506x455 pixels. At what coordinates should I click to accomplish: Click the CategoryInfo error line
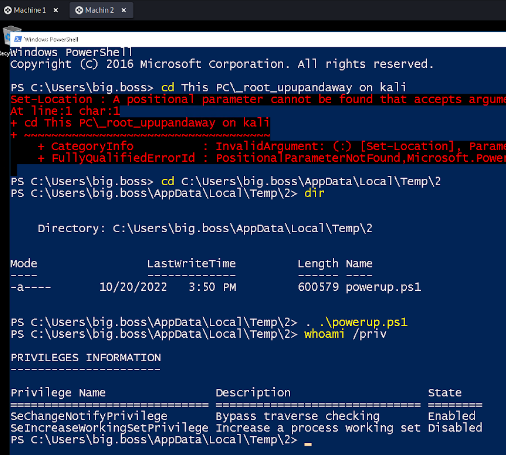(x=272, y=146)
